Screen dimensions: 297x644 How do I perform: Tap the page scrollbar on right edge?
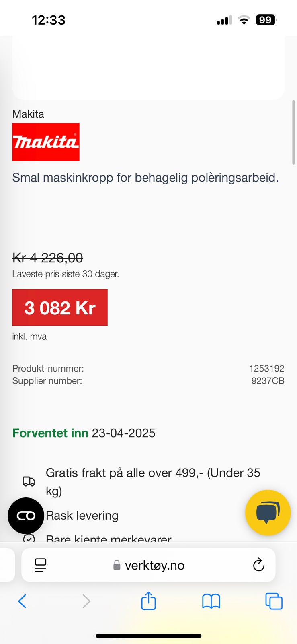click(293, 132)
